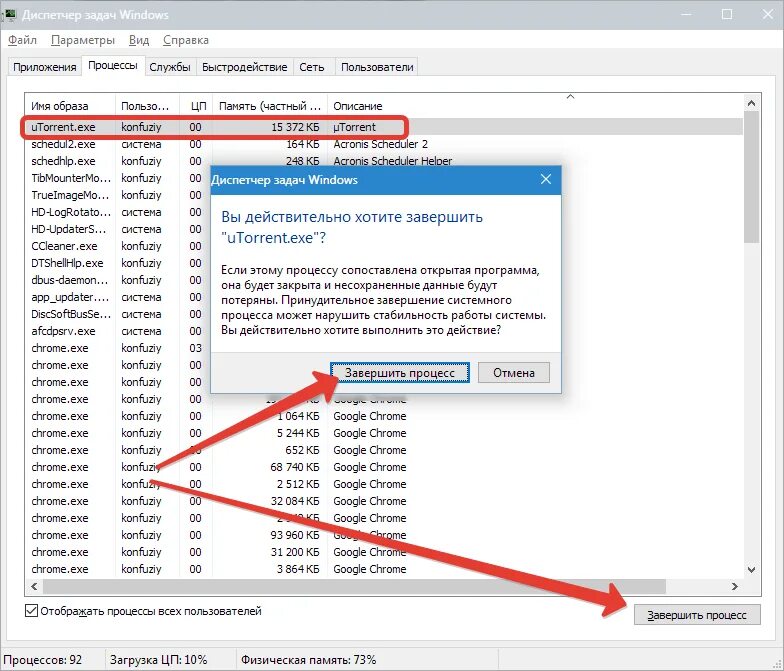The width and height of the screenshot is (784, 671).
Task: Click the 93 960 КБ memory cell
Action: (294, 535)
